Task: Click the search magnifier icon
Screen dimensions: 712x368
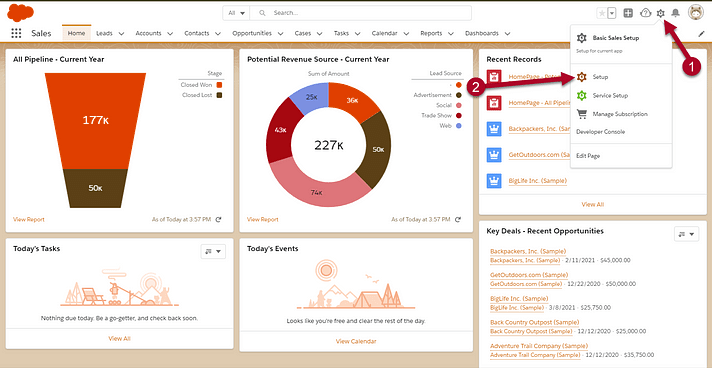Action: coord(262,13)
